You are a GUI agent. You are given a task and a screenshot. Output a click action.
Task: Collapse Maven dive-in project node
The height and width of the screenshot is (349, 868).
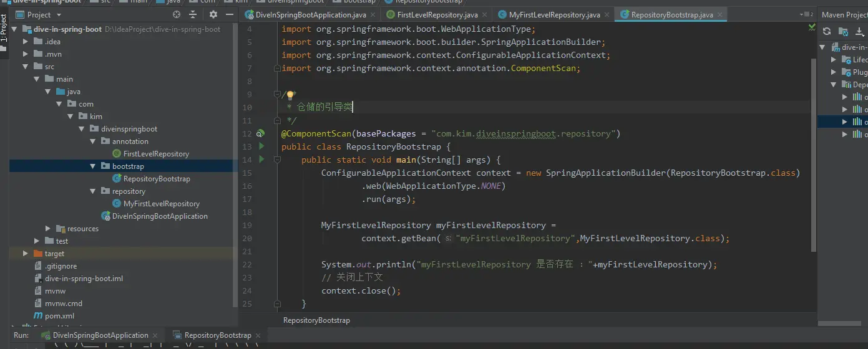(x=822, y=47)
